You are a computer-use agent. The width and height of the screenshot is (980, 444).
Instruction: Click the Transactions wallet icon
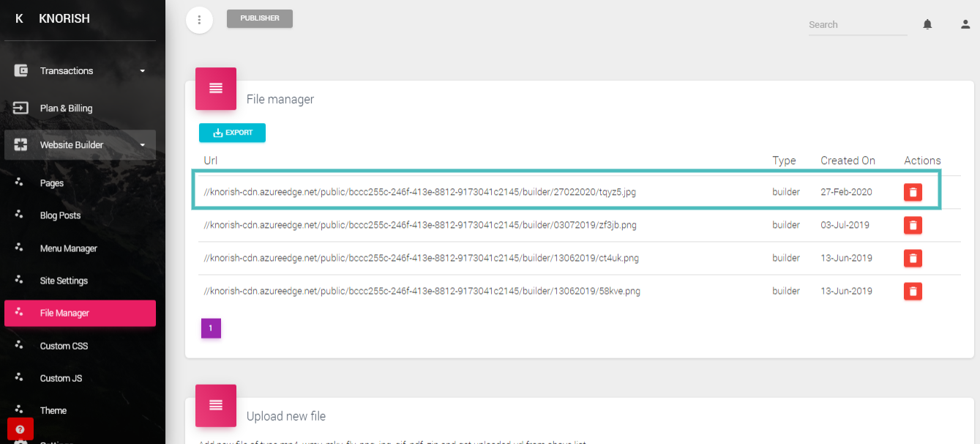[21, 71]
